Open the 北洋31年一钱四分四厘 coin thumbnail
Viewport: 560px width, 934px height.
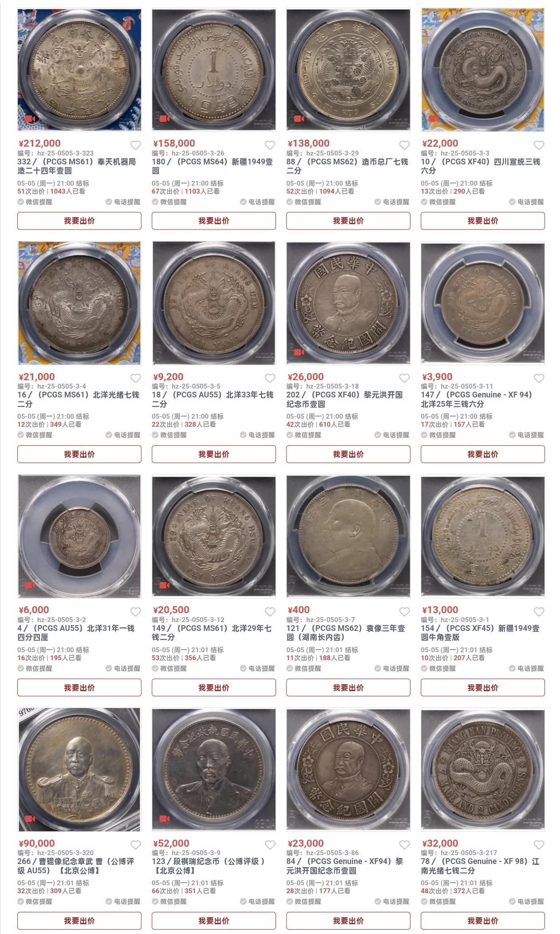click(79, 536)
